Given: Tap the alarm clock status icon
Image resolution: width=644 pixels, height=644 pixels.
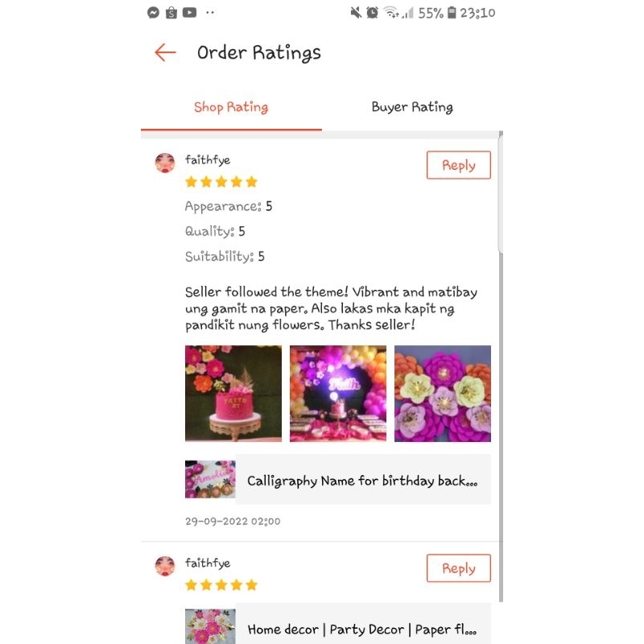Looking at the screenshot, I should tap(372, 13).
